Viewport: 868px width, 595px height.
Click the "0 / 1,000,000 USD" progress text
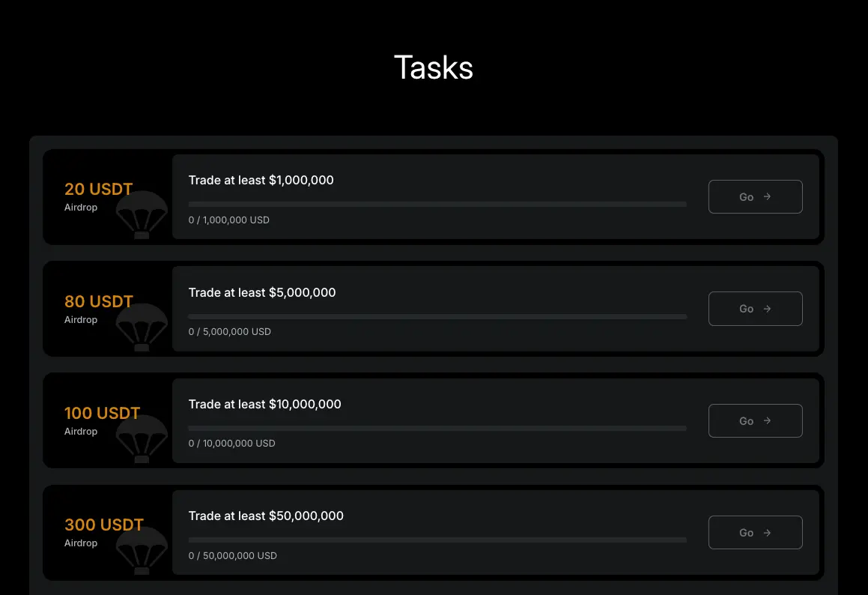(x=229, y=220)
